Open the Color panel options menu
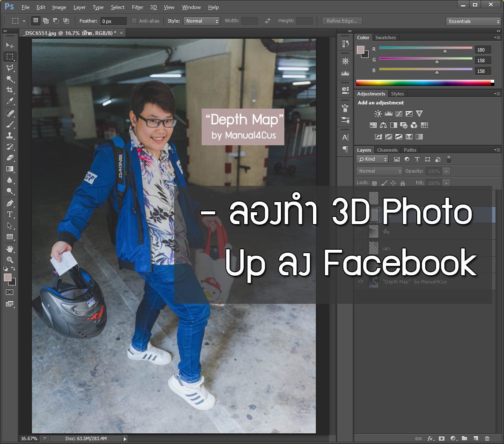Image resolution: width=504 pixels, height=444 pixels. coord(497,37)
